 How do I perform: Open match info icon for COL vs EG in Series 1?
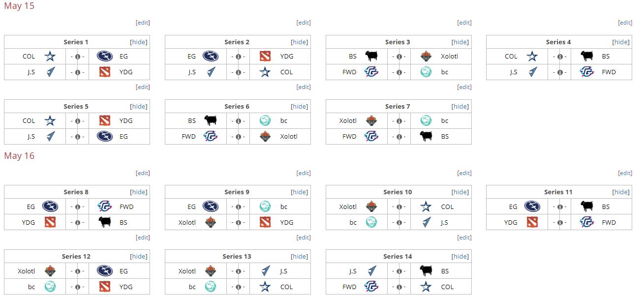(x=77, y=57)
